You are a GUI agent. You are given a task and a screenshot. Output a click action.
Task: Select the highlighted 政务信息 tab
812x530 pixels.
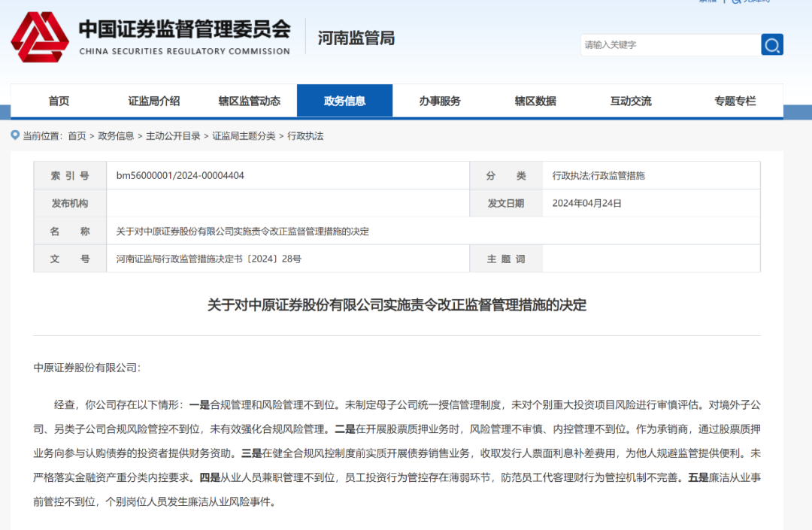tap(344, 101)
